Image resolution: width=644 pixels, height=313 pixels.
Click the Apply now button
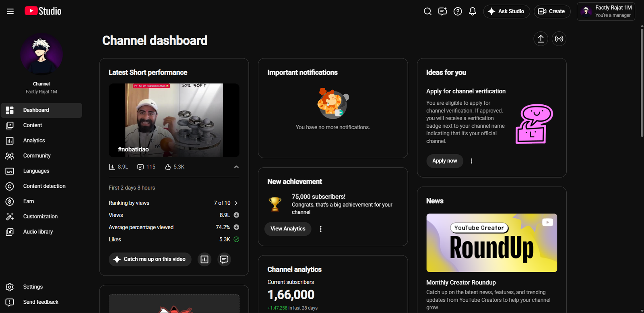(x=445, y=161)
